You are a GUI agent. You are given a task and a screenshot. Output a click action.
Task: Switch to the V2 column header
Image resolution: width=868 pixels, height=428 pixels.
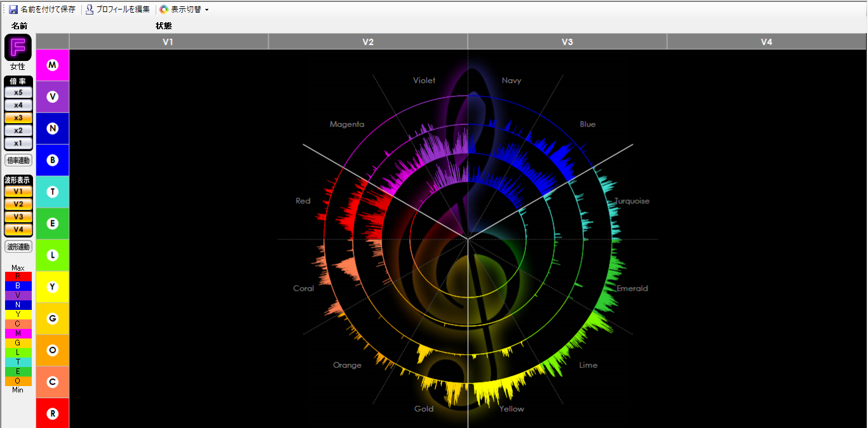[368, 42]
